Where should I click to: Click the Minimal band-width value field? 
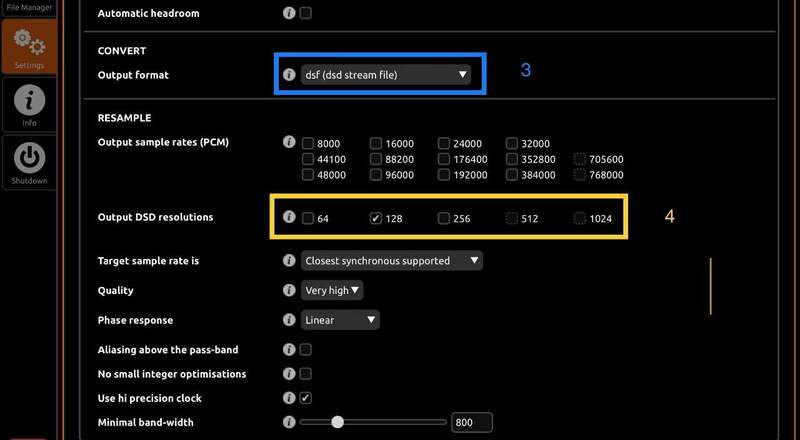tap(471, 422)
